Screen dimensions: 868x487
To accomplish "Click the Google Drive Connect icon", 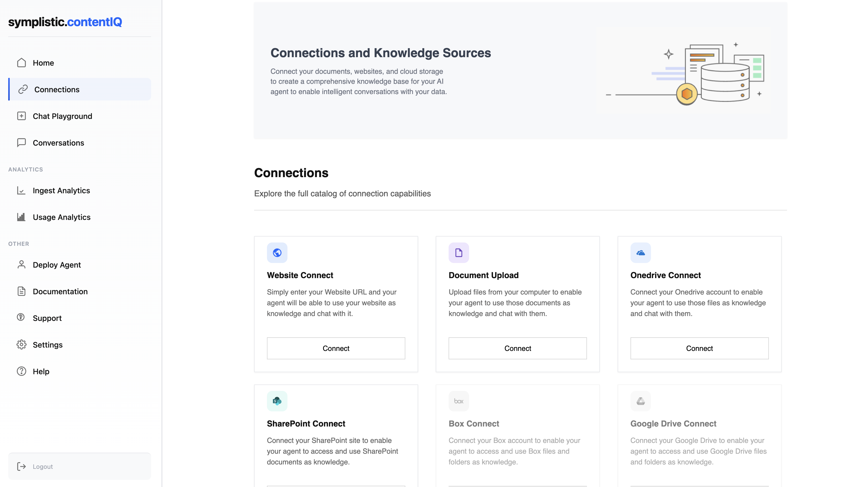I will point(640,401).
